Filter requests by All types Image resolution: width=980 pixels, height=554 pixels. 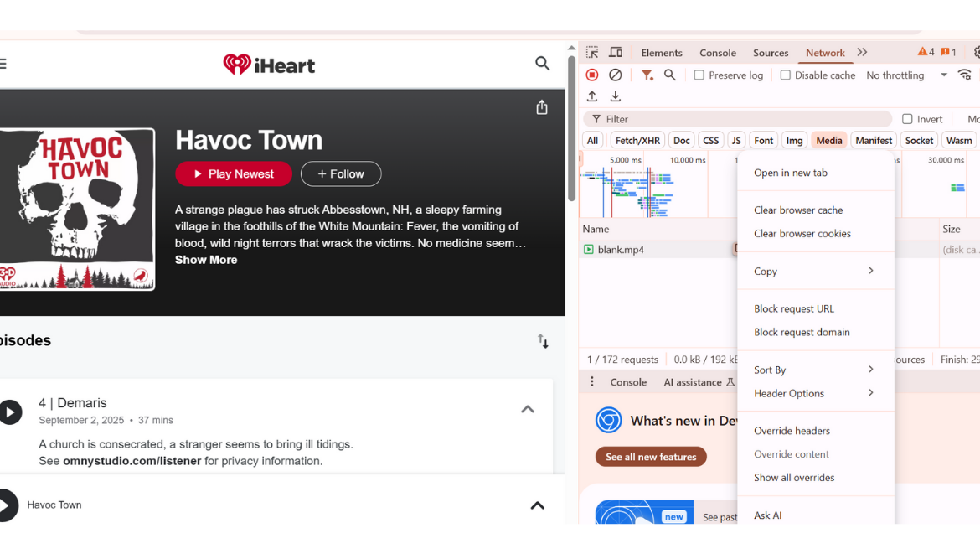[x=592, y=141]
